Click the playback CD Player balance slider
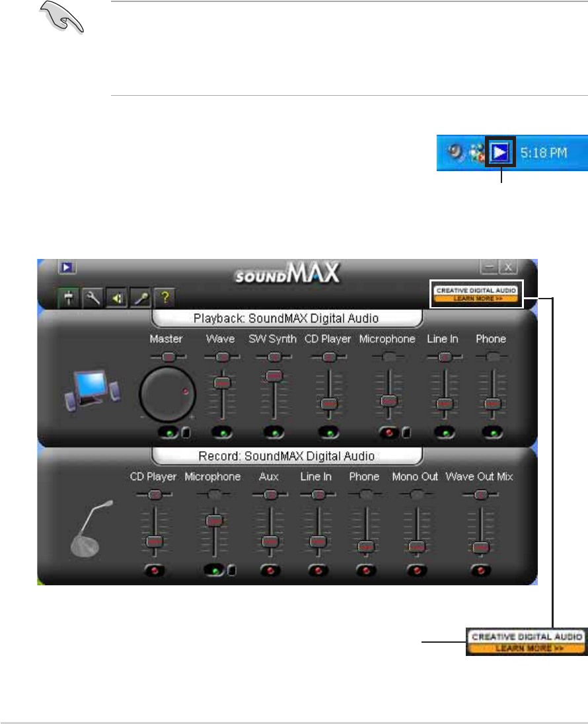Image resolution: width=588 pixels, height=724 pixels. click(x=329, y=357)
